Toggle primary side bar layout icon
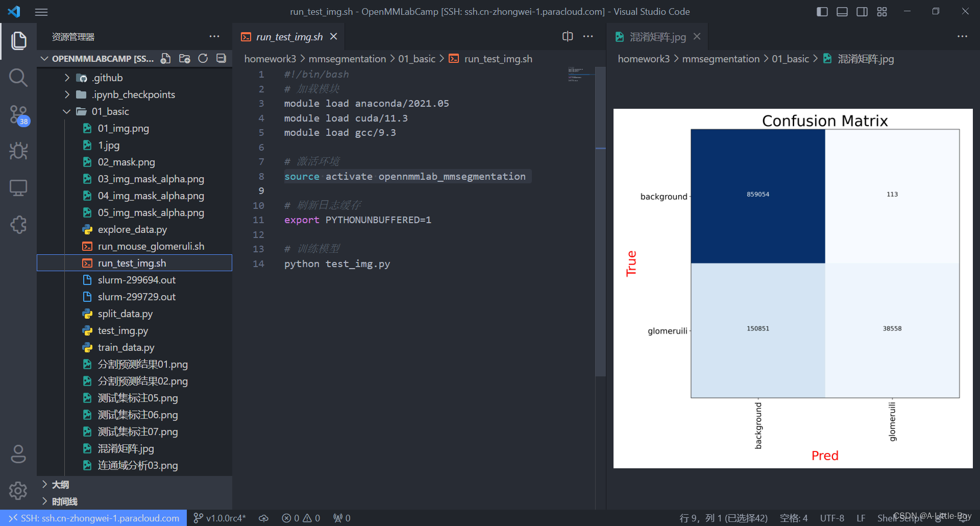 822,12
